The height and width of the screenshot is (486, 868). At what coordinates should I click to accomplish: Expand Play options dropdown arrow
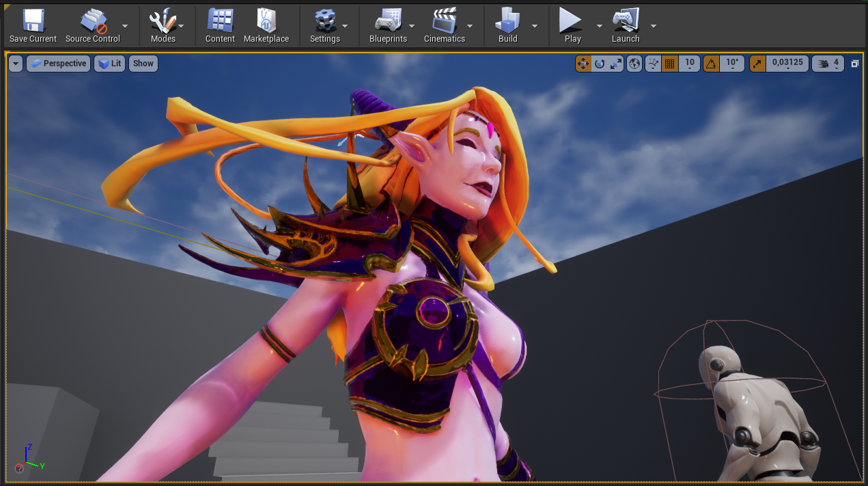600,26
